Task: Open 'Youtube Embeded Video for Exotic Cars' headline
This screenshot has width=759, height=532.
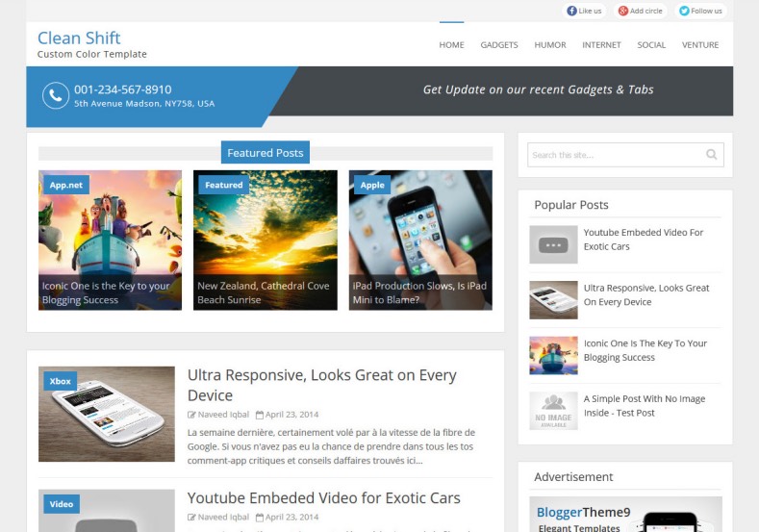Action: click(x=324, y=498)
